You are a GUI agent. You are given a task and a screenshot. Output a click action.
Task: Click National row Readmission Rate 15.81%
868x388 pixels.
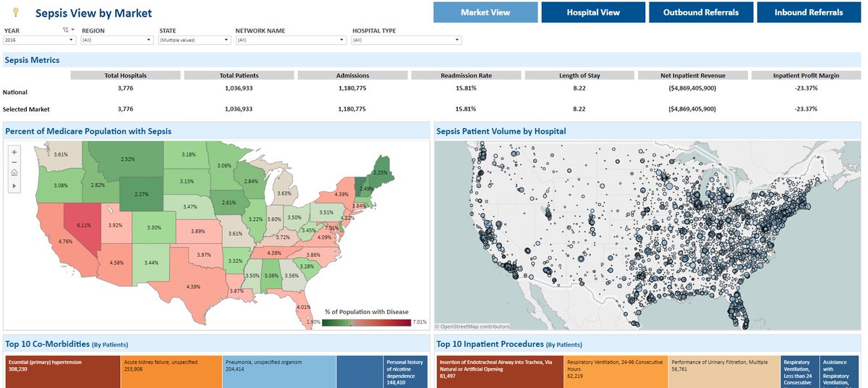click(466, 88)
